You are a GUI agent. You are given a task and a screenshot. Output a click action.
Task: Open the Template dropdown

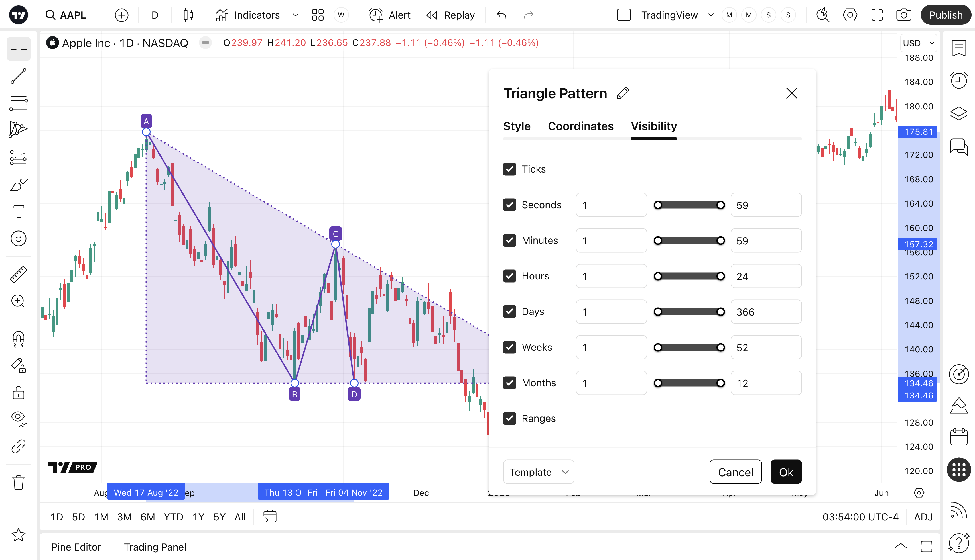pyautogui.click(x=538, y=472)
